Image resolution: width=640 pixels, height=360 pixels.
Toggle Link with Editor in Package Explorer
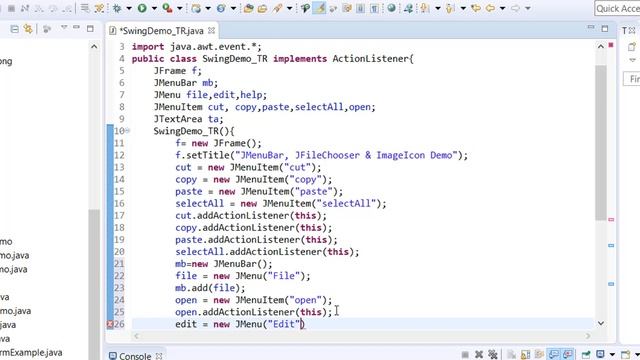[x=28, y=29]
